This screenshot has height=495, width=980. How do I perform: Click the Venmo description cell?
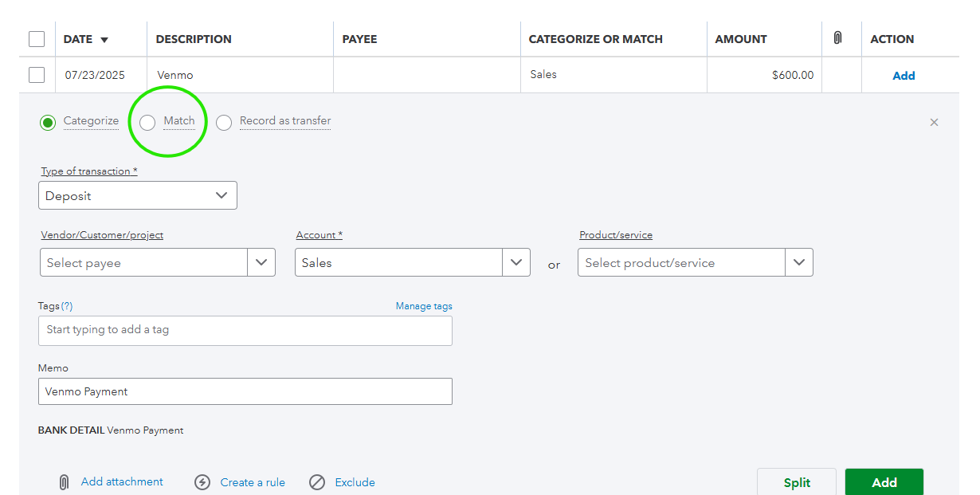175,76
